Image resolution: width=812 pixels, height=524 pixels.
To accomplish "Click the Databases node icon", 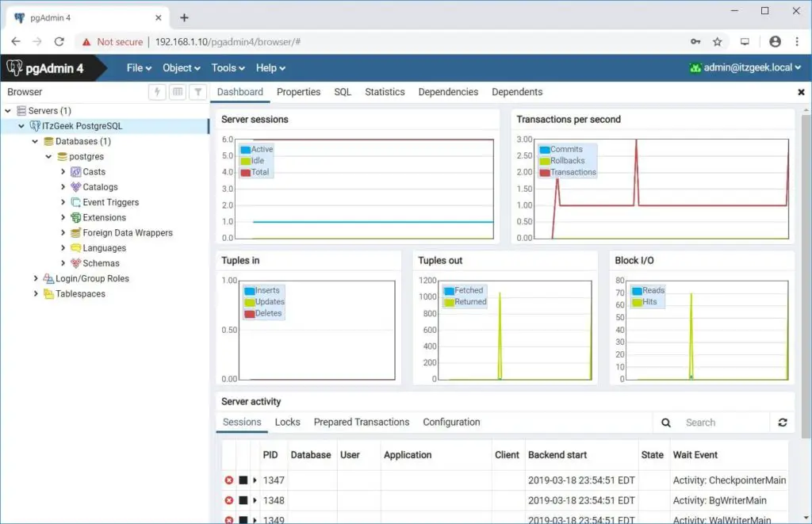I will point(48,141).
